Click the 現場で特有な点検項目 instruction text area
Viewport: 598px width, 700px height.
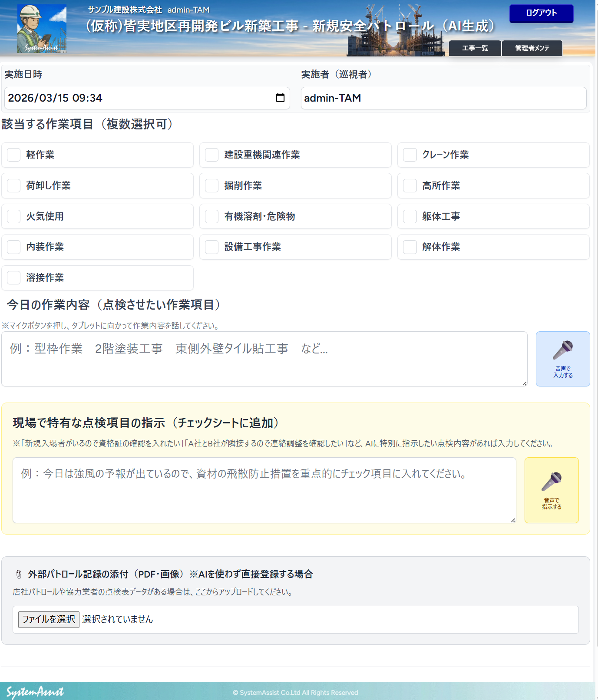[x=264, y=490]
